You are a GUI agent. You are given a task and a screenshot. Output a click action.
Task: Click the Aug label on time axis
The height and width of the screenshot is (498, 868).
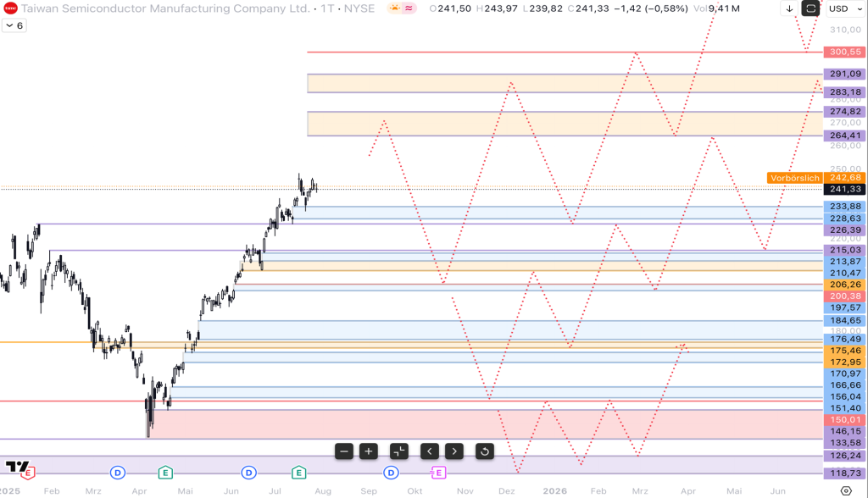tap(323, 491)
